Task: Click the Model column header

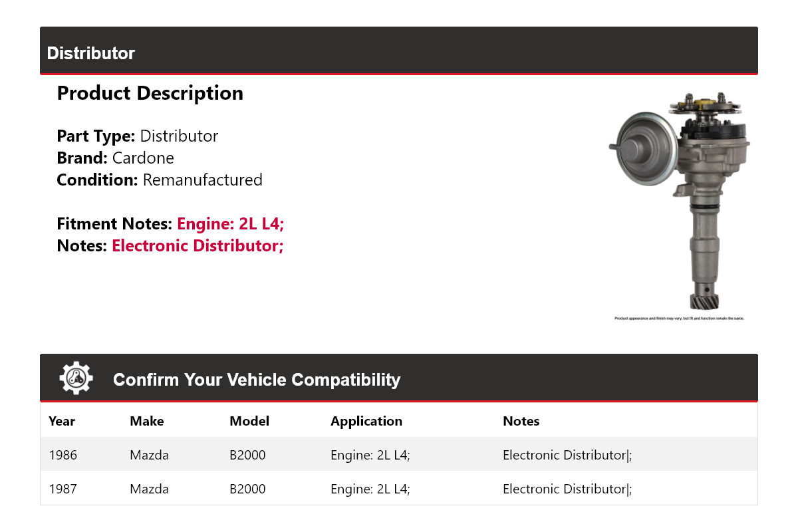Action: click(x=249, y=421)
